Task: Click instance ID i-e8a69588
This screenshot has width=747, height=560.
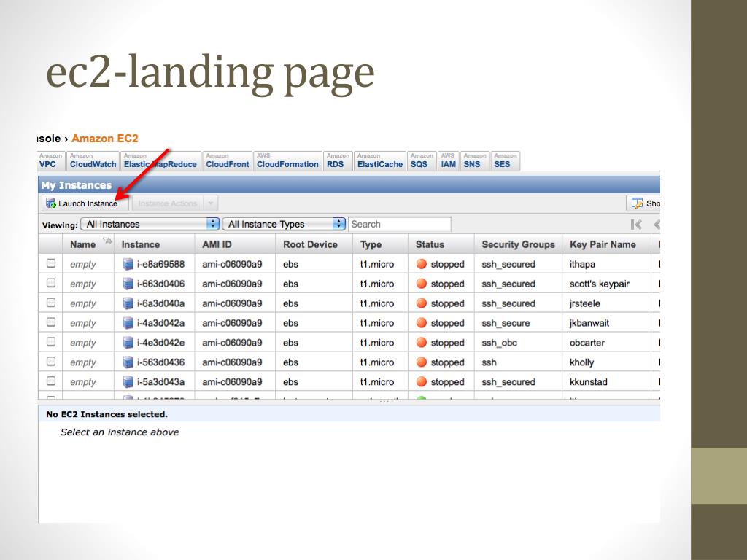Action: pos(160,264)
